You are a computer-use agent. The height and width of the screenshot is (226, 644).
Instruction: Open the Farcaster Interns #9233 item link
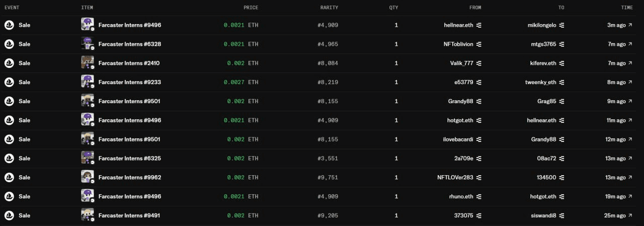[x=129, y=82]
